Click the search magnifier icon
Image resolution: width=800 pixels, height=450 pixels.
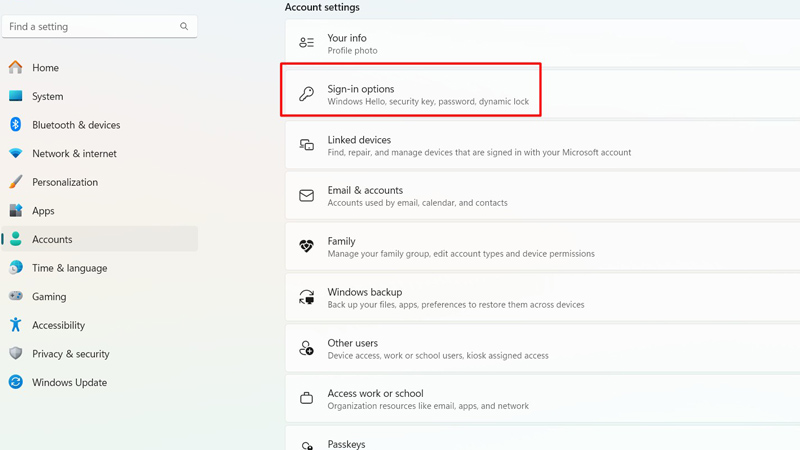point(184,26)
